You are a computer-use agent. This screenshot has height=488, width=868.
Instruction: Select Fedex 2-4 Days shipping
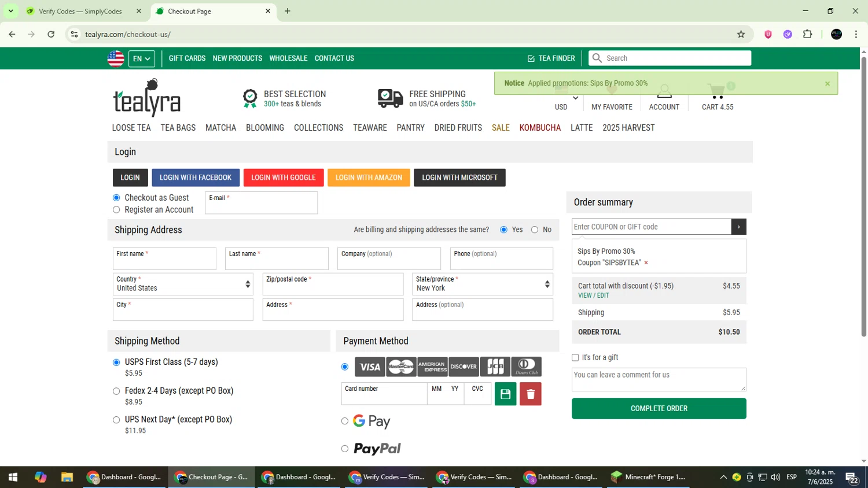point(116,391)
